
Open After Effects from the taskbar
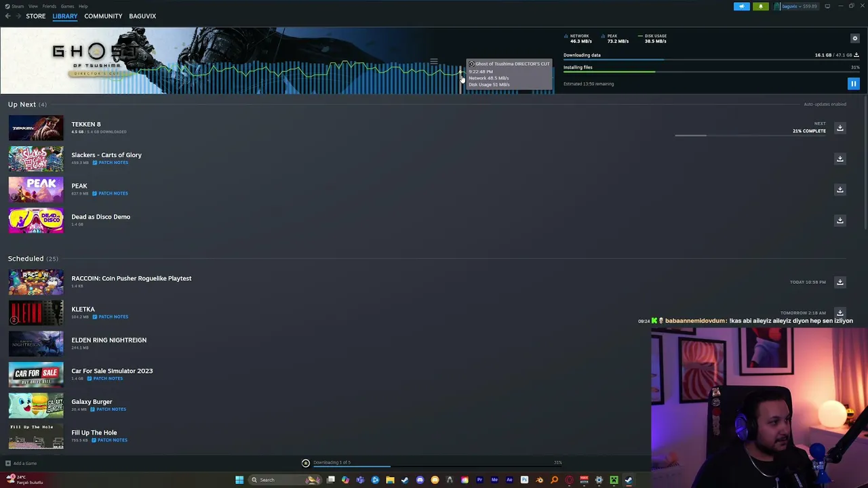pyautogui.click(x=509, y=480)
